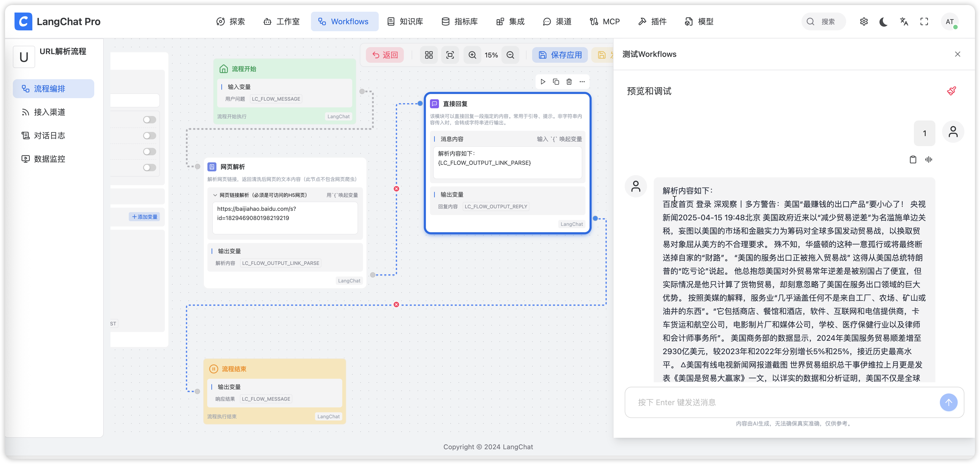Select 对话日志 in the left sidebar
Screen dimensions: 980x464
(x=49, y=136)
